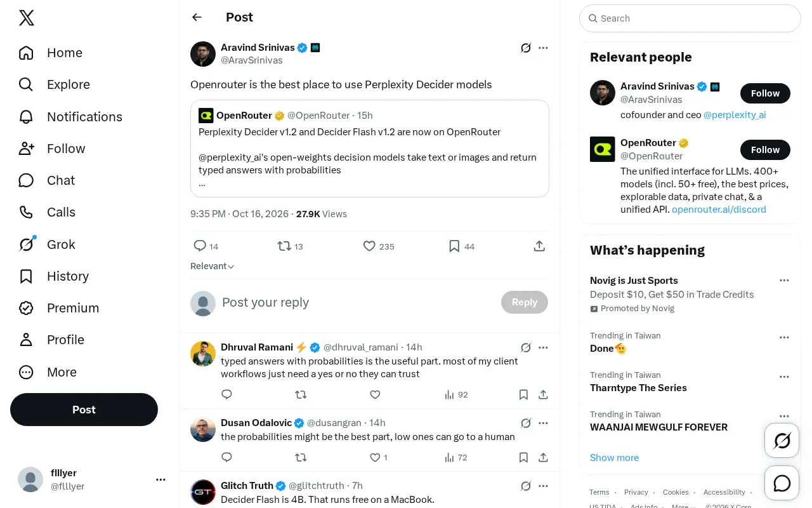Viewport: 812px width, 508px height.
Task: View stats icon on Dhruval Ramani's reply
Action: pyautogui.click(x=449, y=394)
